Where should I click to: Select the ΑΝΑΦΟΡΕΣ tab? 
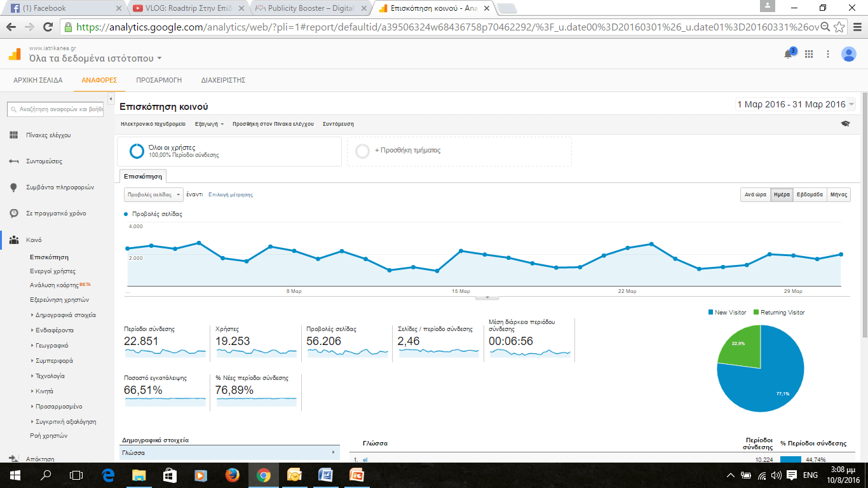99,80
